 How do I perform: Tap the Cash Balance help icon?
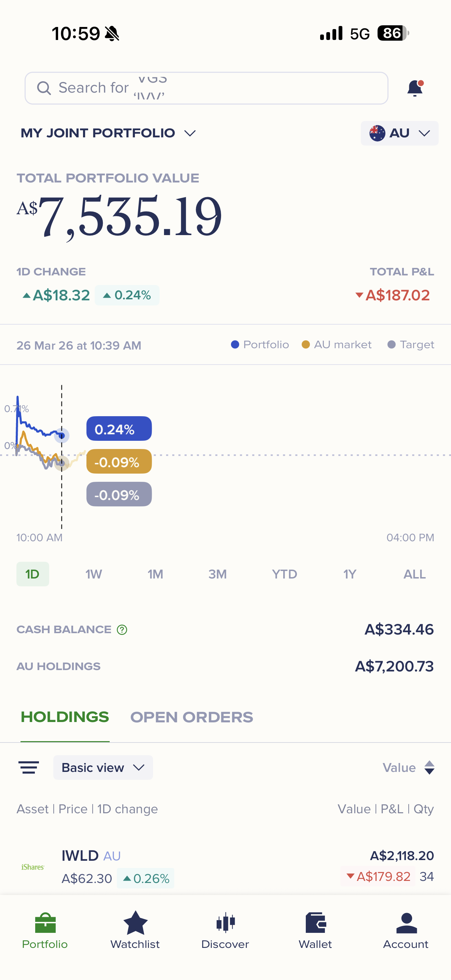tap(122, 630)
